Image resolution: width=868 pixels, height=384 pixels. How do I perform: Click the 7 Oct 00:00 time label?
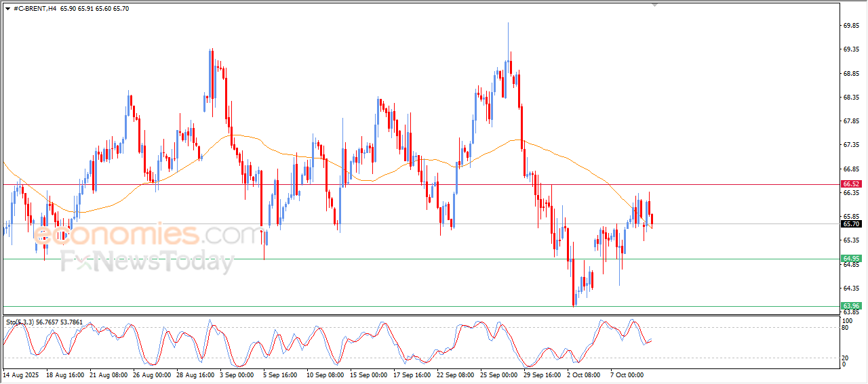click(626, 374)
